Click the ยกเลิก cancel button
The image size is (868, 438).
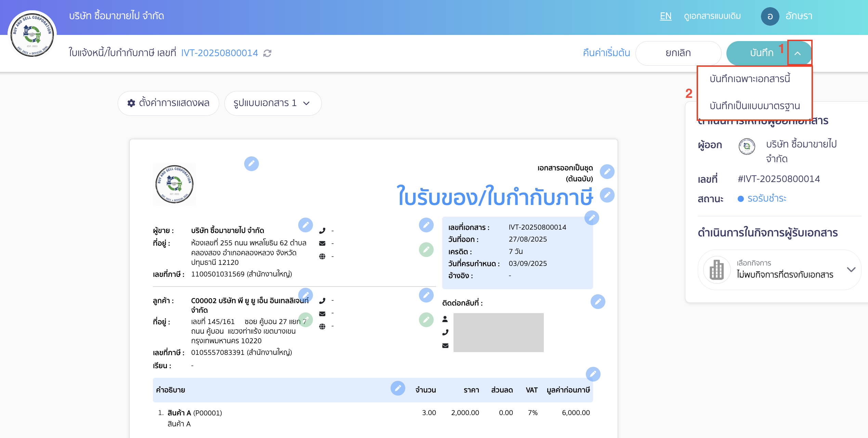point(678,53)
